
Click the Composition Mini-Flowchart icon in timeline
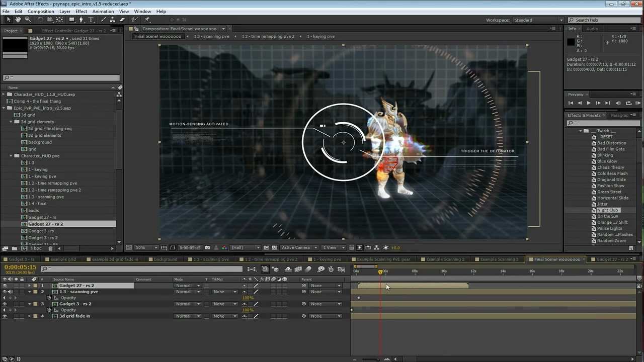tap(252, 269)
